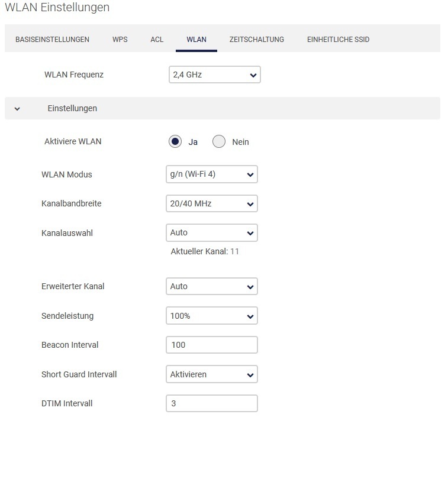Open the Kanalauswahl dropdown
Screen dimensions: 448x482
coord(212,232)
